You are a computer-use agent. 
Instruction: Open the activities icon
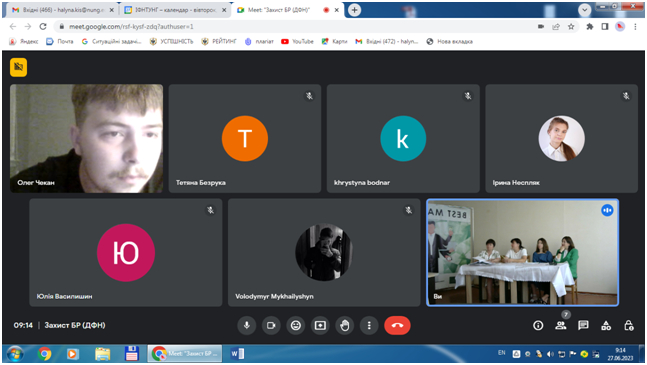(x=606, y=325)
